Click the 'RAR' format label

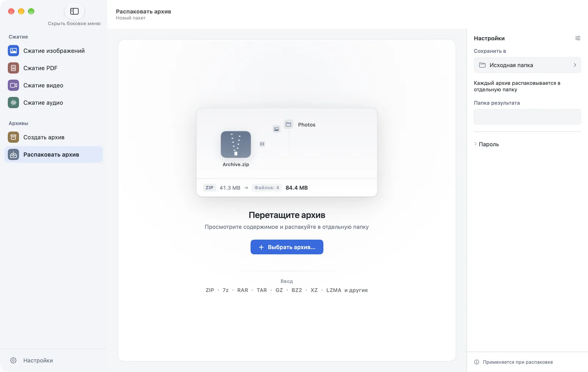pyautogui.click(x=243, y=290)
